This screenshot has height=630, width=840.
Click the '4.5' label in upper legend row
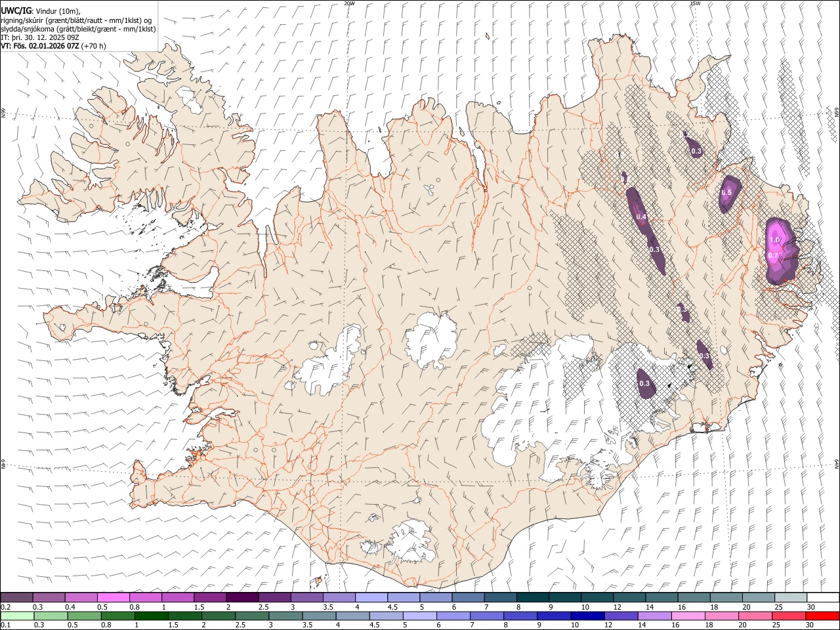click(392, 607)
